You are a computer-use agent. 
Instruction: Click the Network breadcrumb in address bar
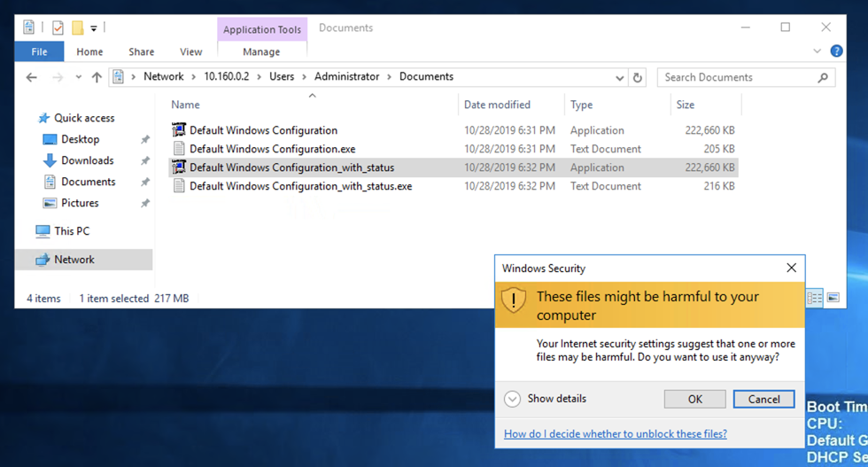[x=163, y=76]
